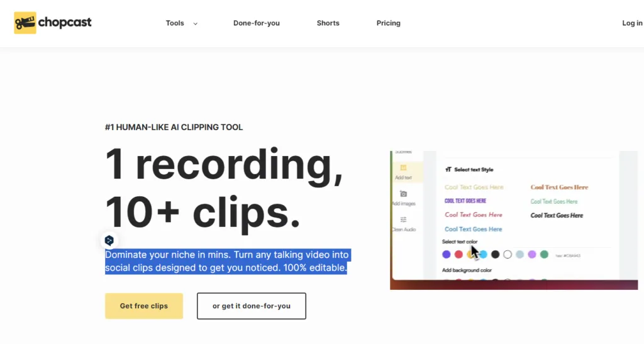This screenshot has height=344, width=644.
Task: Open the Shorts menu item
Action: [328, 23]
